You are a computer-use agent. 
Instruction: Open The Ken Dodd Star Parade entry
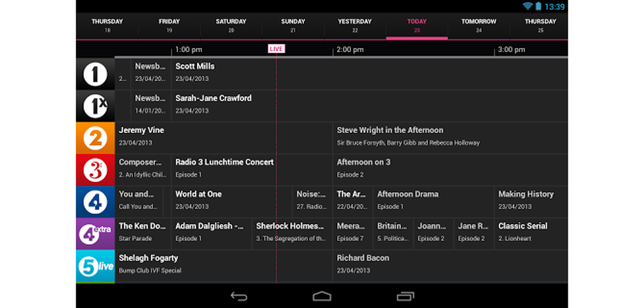tap(143, 234)
